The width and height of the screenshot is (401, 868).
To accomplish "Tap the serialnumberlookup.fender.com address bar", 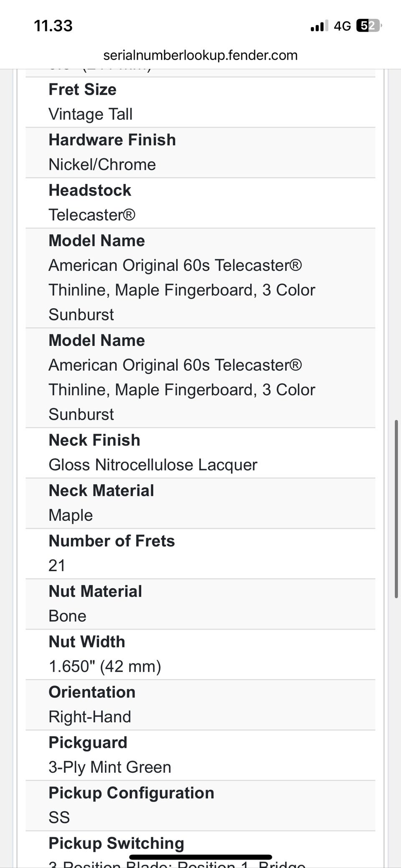I will click(x=200, y=55).
